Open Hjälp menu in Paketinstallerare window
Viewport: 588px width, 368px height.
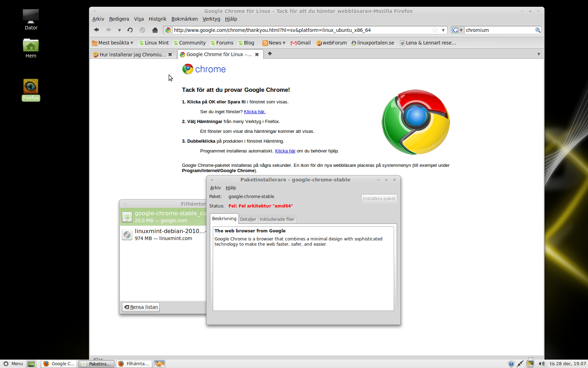(x=231, y=188)
